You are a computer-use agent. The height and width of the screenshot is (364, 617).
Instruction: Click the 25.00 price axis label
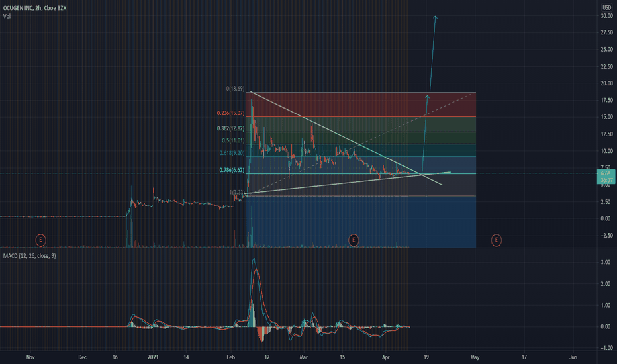click(x=607, y=50)
